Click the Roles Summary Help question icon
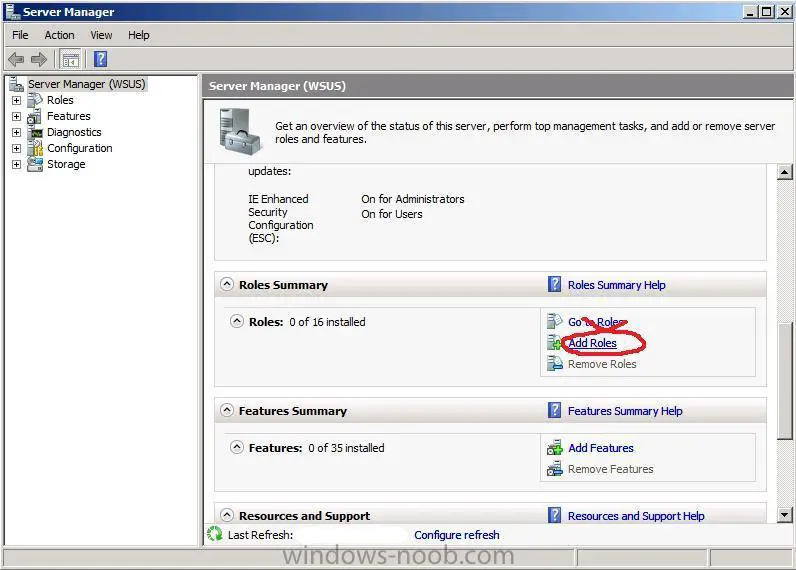The image size is (796, 570). coord(555,284)
